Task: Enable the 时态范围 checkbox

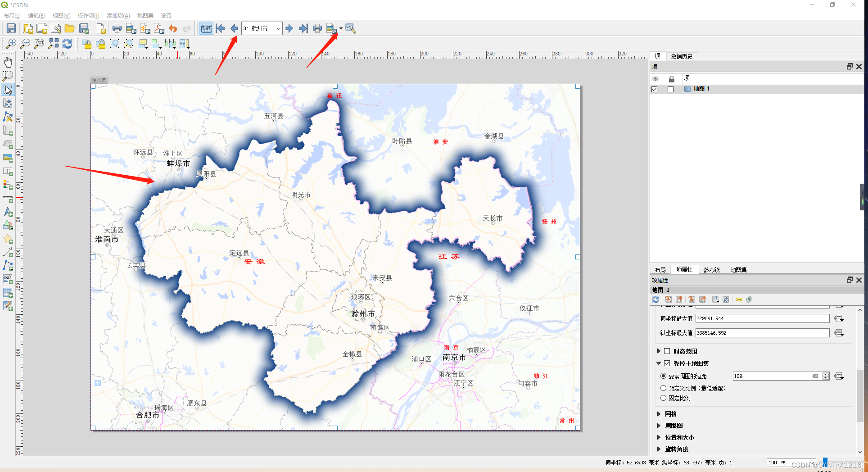Action: [667, 351]
